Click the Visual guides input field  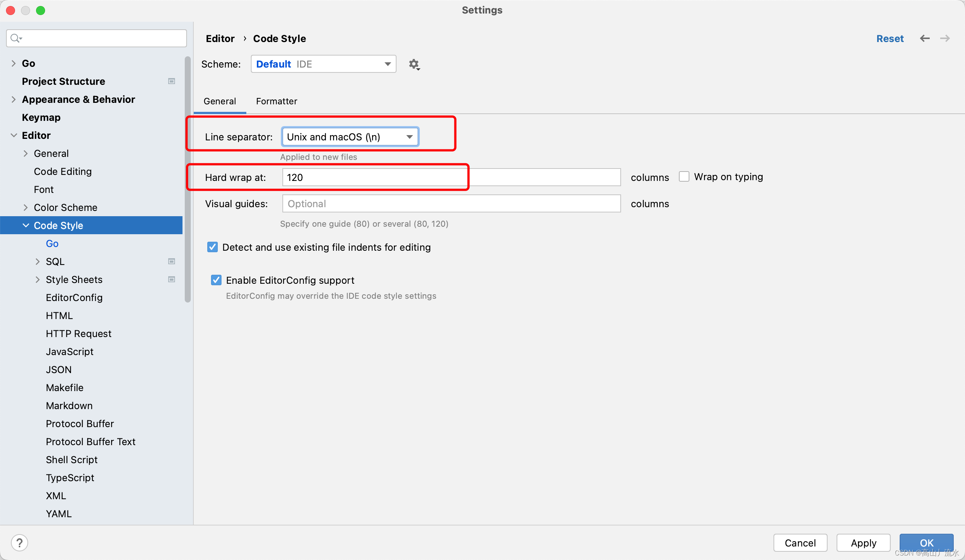click(451, 204)
